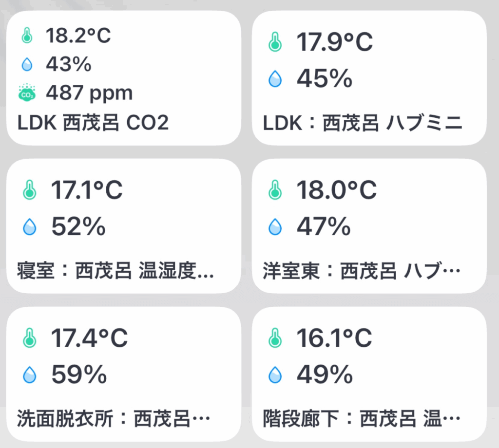The height and width of the screenshot is (448, 499).
Task: Open the LDK 西茂呂 CO2 sensor card
Action: [93, 123]
